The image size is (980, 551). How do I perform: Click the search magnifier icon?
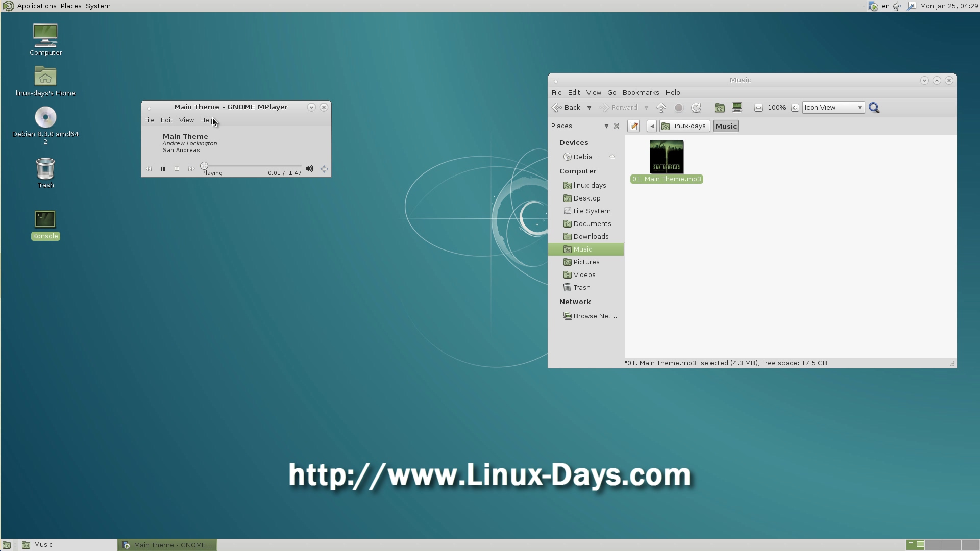(874, 108)
